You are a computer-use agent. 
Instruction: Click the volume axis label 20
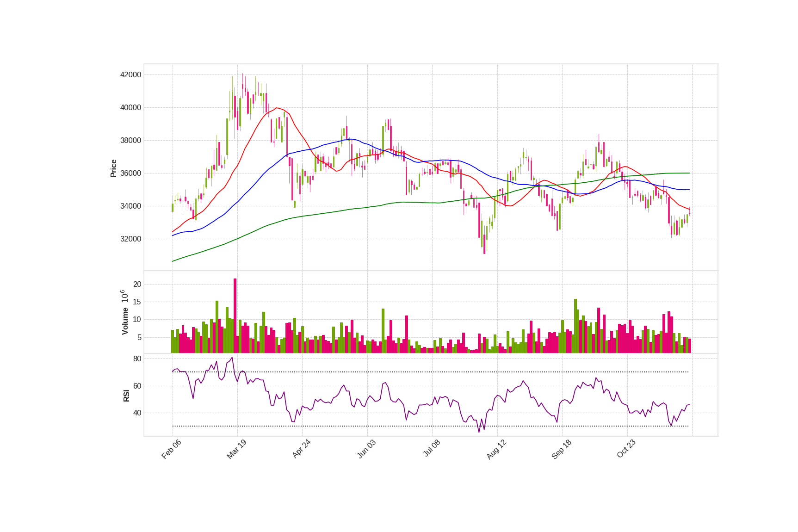137,285
